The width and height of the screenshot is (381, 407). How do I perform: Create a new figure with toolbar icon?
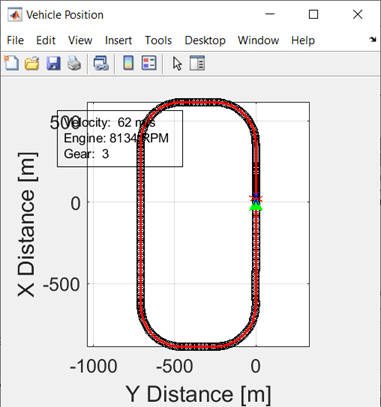(12, 63)
